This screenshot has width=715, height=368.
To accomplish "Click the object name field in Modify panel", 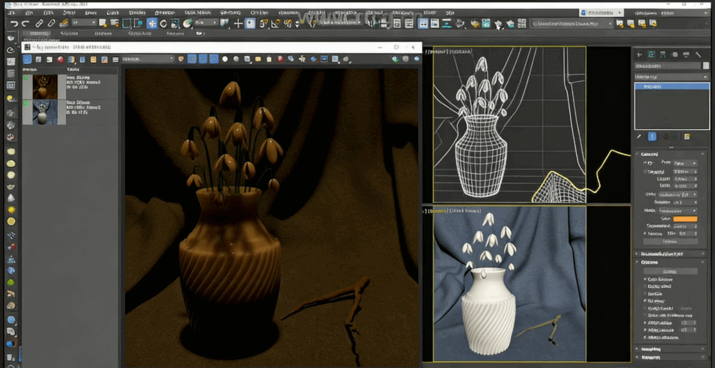I will (668, 66).
